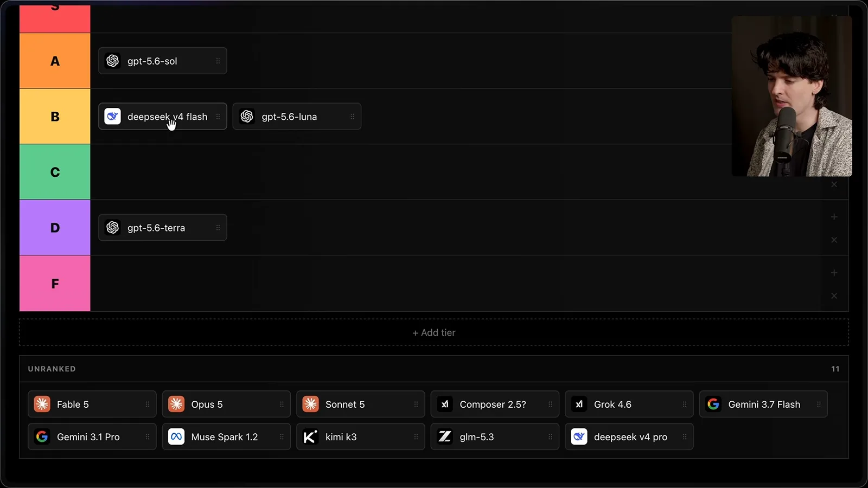Select the yellow B tier label
The height and width of the screenshot is (488, 868).
tap(55, 117)
